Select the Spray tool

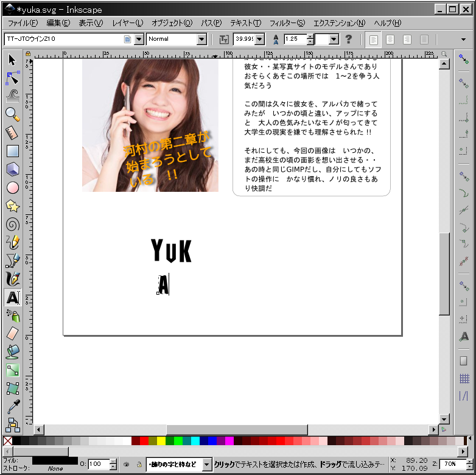pyautogui.click(x=12, y=315)
